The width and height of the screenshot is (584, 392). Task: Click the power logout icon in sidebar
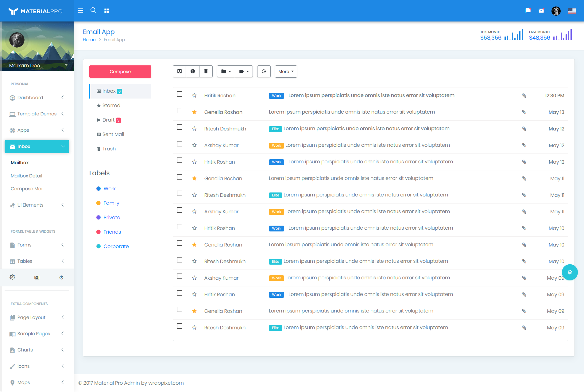(x=61, y=278)
